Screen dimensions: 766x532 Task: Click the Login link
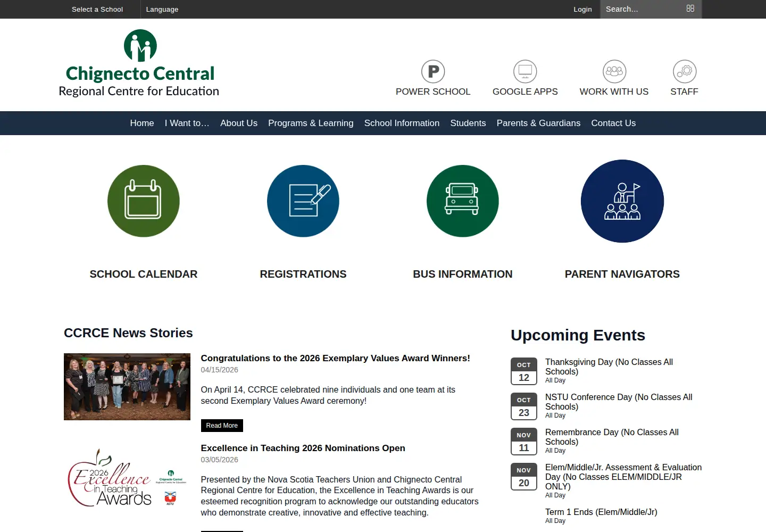click(x=582, y=9)
